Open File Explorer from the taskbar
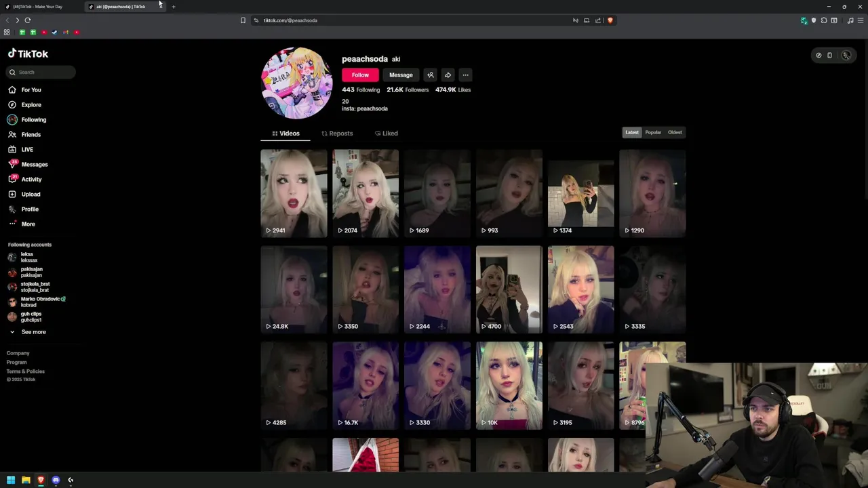The height and width of the screenshot is (488, 868). (26, 480)
